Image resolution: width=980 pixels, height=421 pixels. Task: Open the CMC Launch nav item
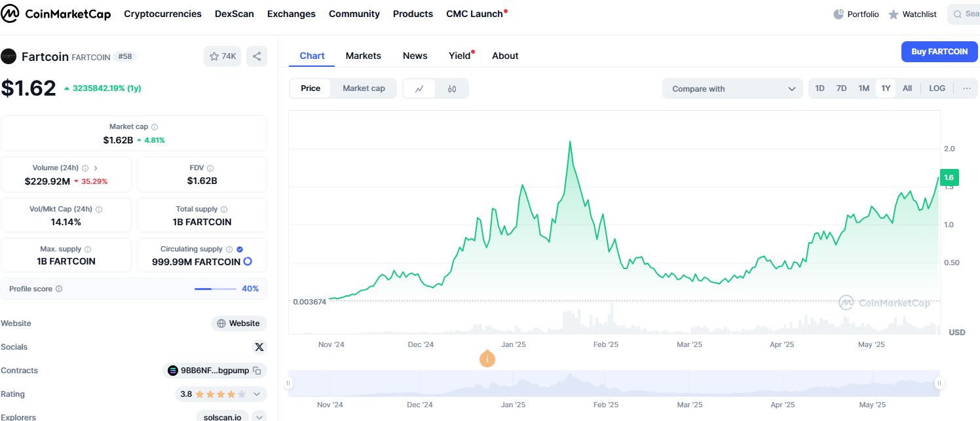point(476,14)
